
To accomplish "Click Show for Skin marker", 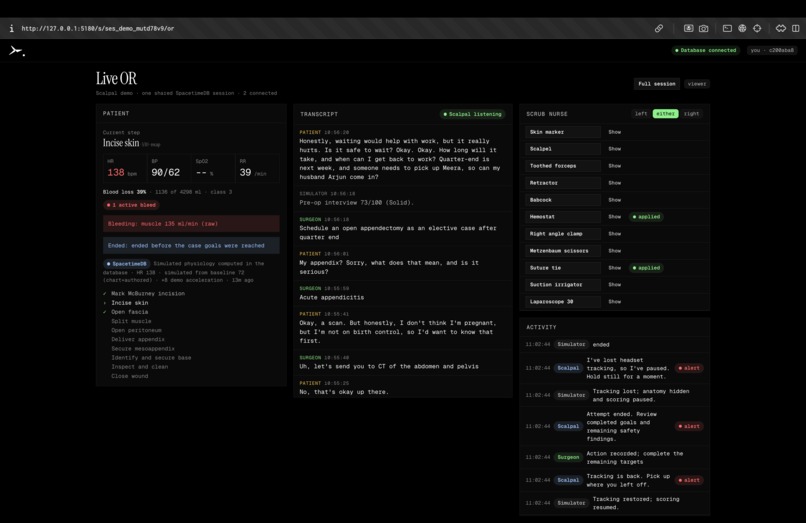I will click(x=614, y=132).
